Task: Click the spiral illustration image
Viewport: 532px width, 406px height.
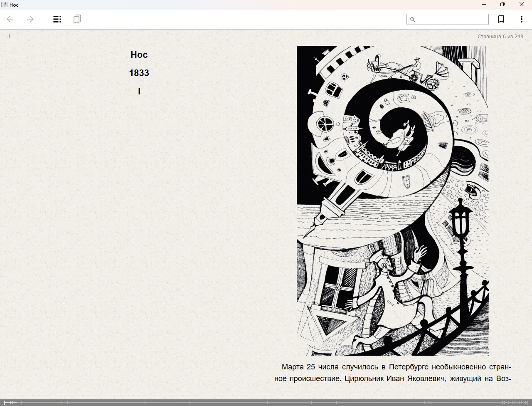Action: point(392,201)
